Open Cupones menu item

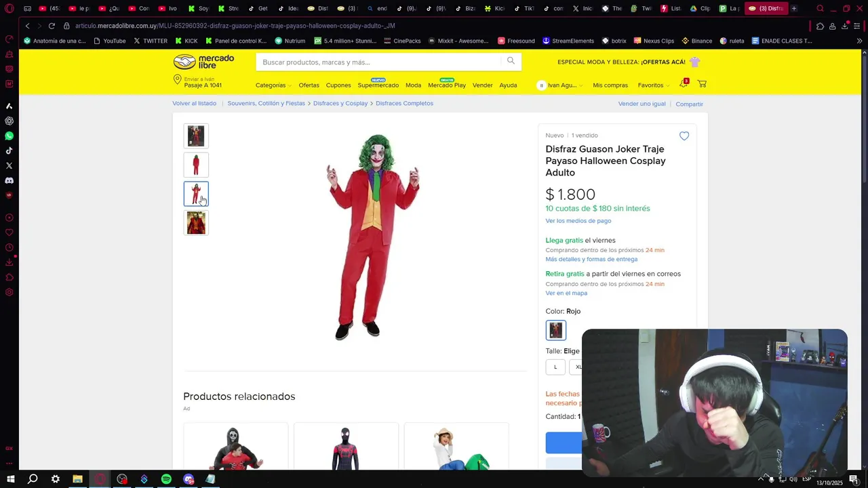click(x=338, y=85)
